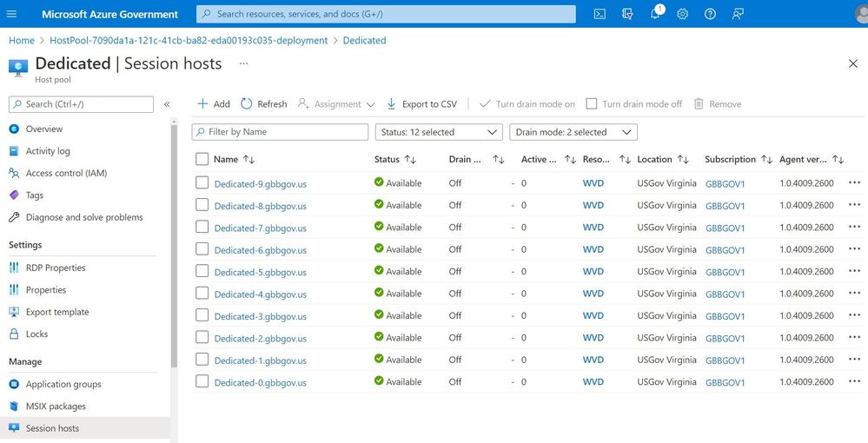Open the WVD resource group link for Dedicated-9
This screenshot has height=443, width=868.
593,183
